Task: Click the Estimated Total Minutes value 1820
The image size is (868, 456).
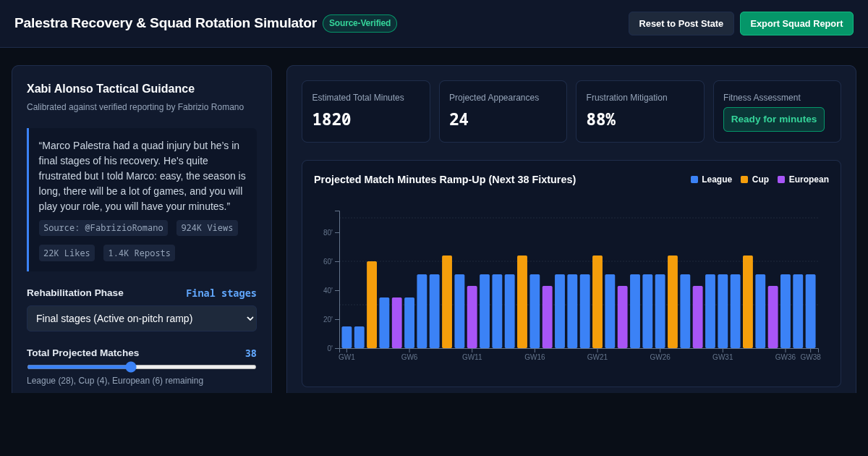Action: (331, 119)
